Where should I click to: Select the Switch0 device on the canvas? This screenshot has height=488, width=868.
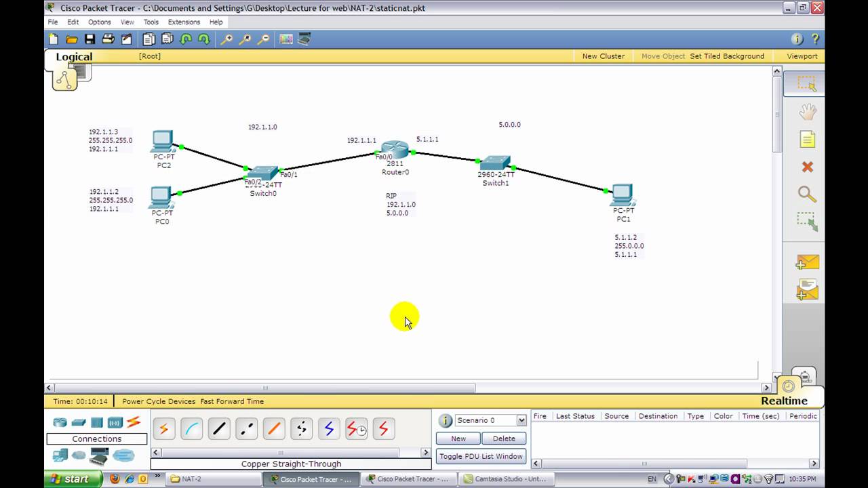coord(262,173)
